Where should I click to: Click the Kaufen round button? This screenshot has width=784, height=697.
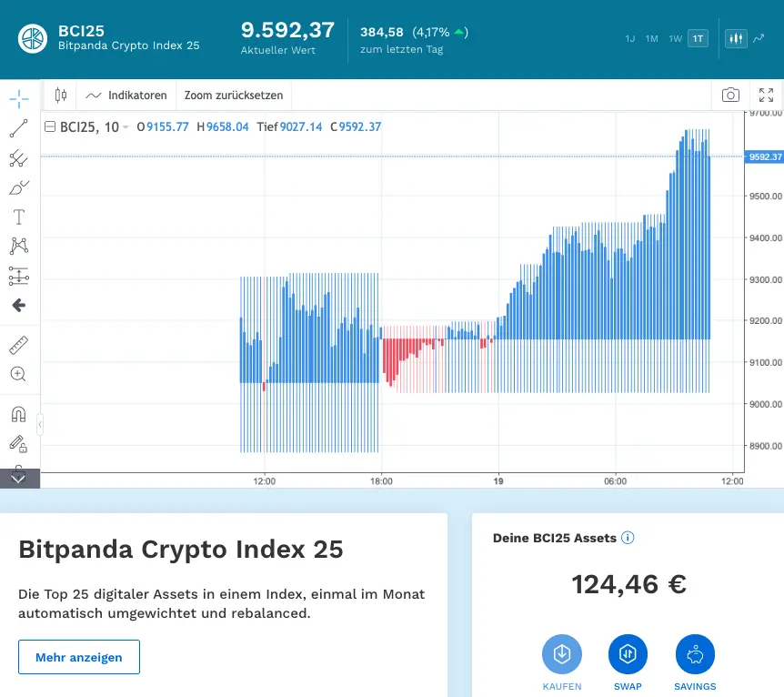[562, 654]
